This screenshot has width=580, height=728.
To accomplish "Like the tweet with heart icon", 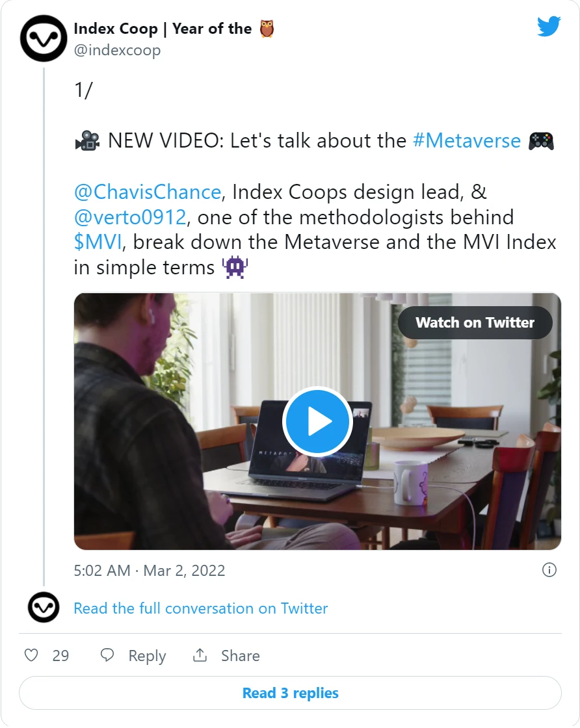I will coord(31,655).
